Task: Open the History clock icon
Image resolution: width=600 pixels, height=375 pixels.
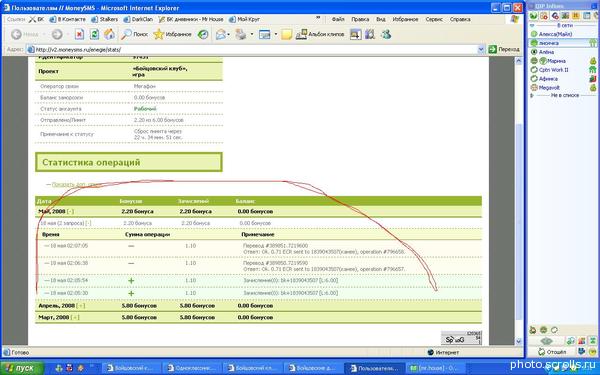Action: click(203, 34)
